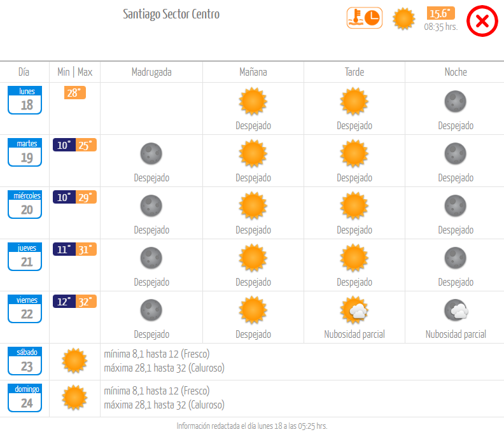This screenshot has height=432, width=504.
Task: Click the Santiago Sector Centro title
Action: [171, 14]
